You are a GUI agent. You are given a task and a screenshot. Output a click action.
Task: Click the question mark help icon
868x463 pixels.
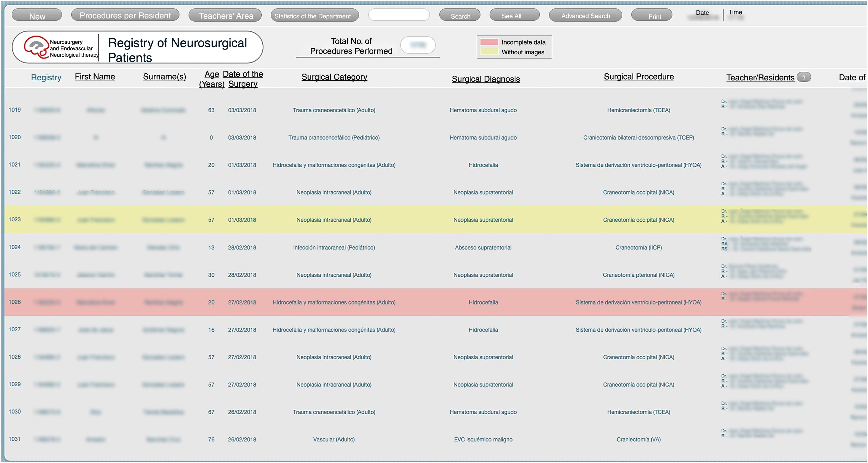tap(804, 77)
